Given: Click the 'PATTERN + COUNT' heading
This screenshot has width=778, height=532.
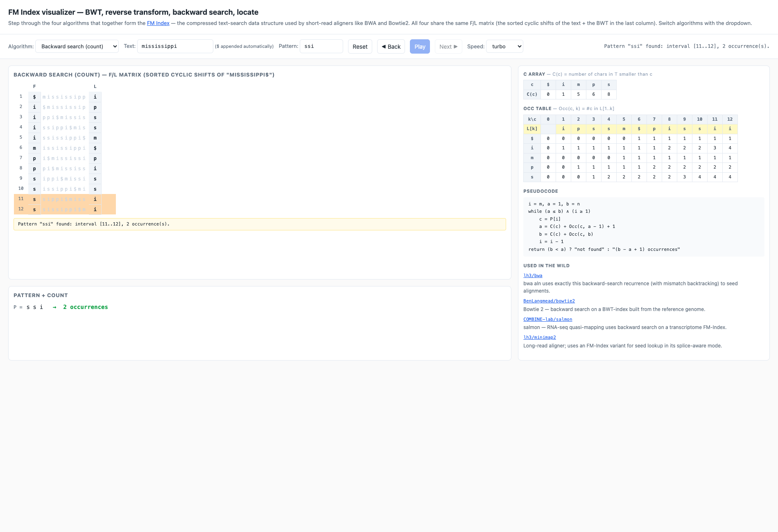Looking at the screenshot, I should [x=41, y=295].
